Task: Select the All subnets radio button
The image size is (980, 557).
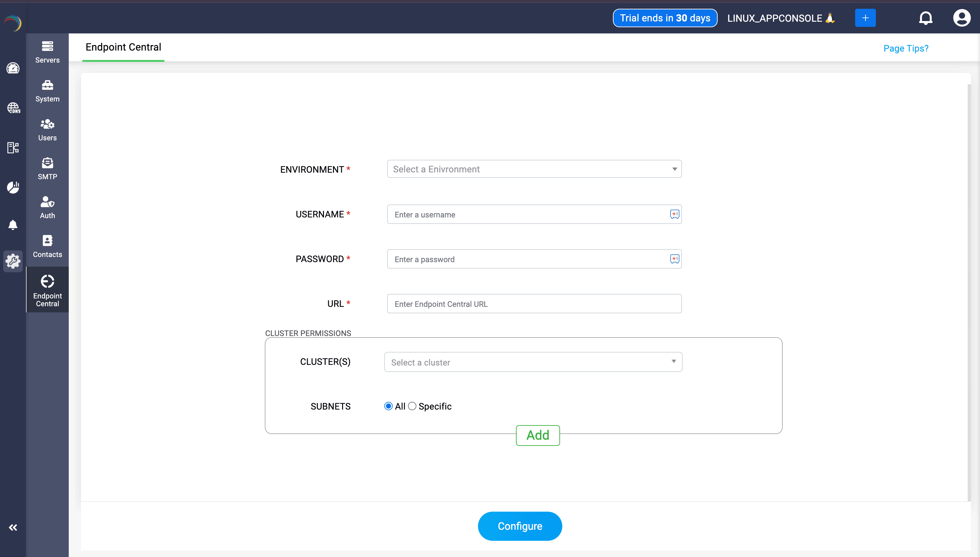Action: (x=388, y=406)
